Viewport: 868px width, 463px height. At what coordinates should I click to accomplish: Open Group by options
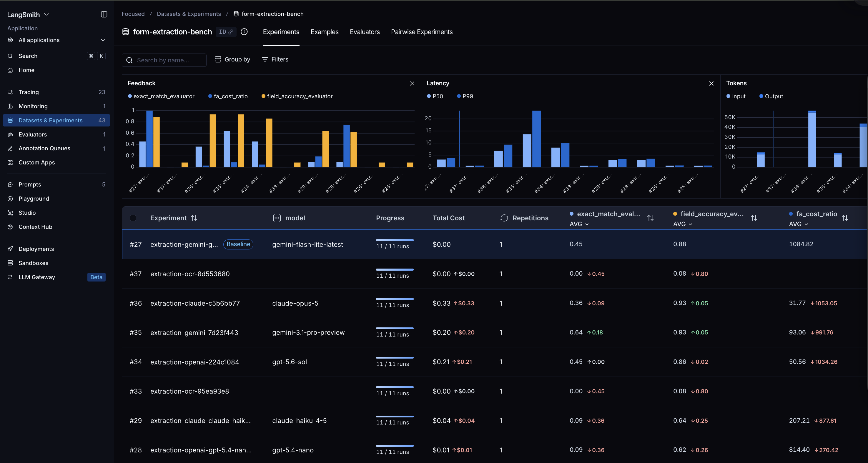pyautogui.click(x=232, y=59)
